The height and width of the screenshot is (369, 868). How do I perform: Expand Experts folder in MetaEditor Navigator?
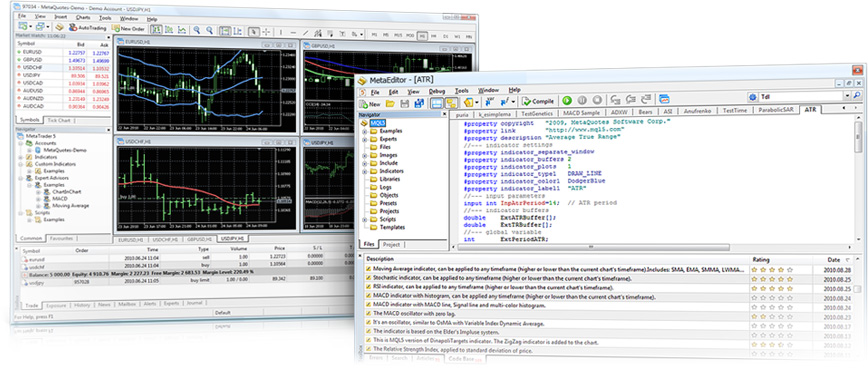pos(365,139)
